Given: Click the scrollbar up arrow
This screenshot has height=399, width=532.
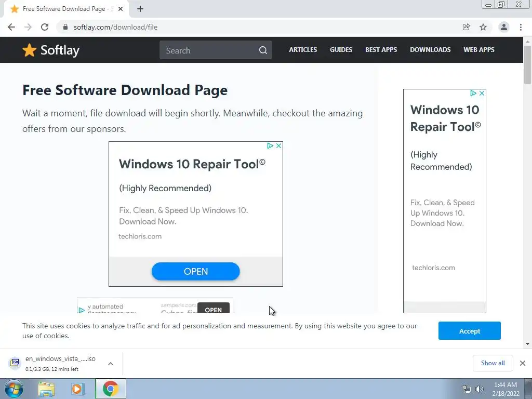Looking at the screenshot, I should tap(527, 42).
